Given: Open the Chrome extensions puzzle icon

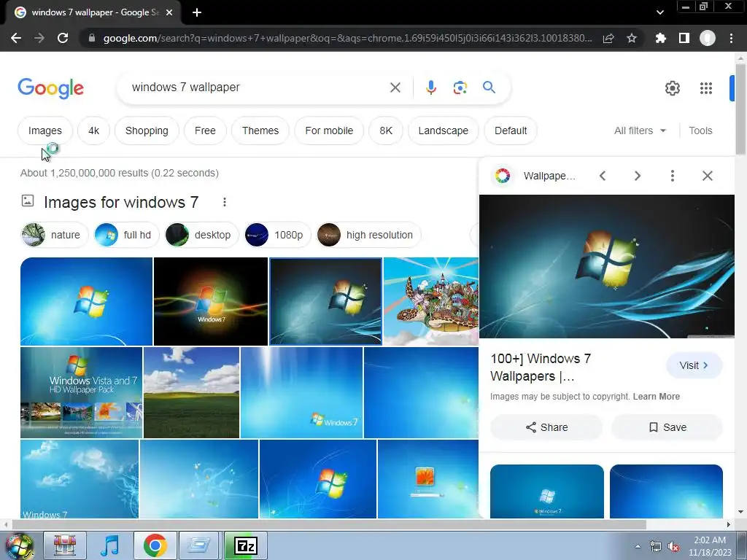Looking at the screenshot, I should [x=660, y=38].
